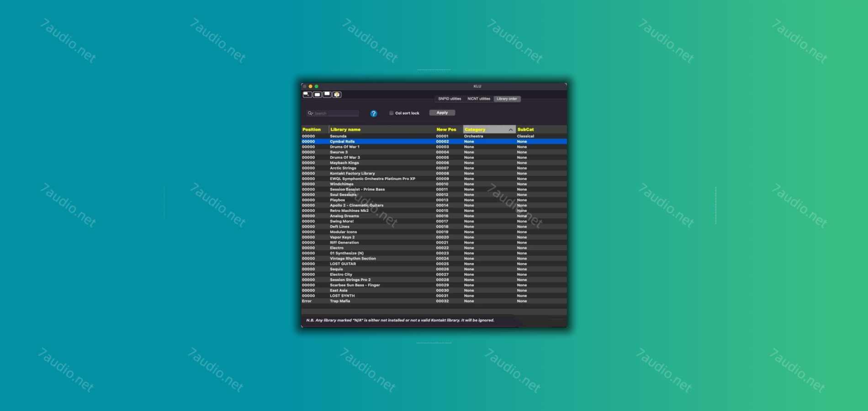The image size is (868, 411).
Task: Select the Maybach Kings row
Action: coord(434,163)
